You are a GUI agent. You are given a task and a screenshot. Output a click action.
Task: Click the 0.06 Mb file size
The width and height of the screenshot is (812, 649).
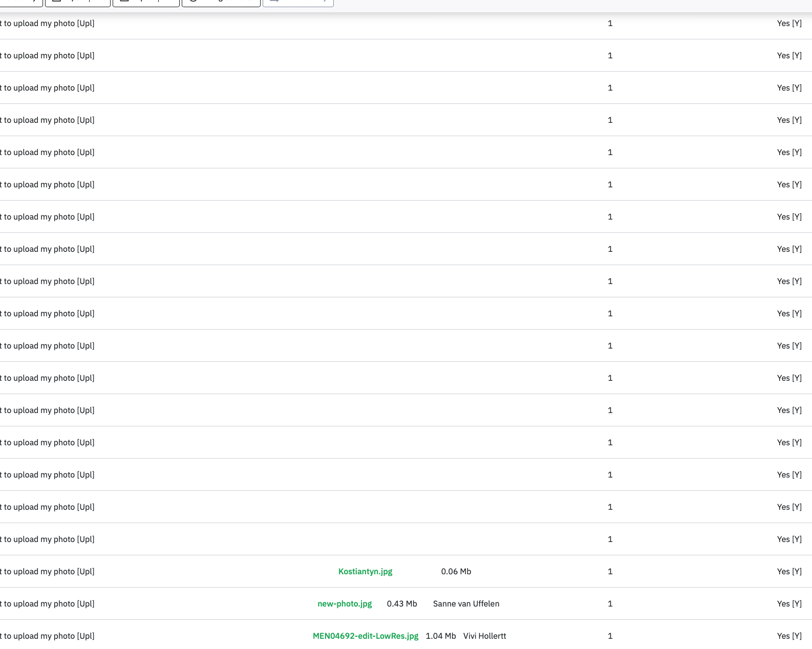[456, 571]
